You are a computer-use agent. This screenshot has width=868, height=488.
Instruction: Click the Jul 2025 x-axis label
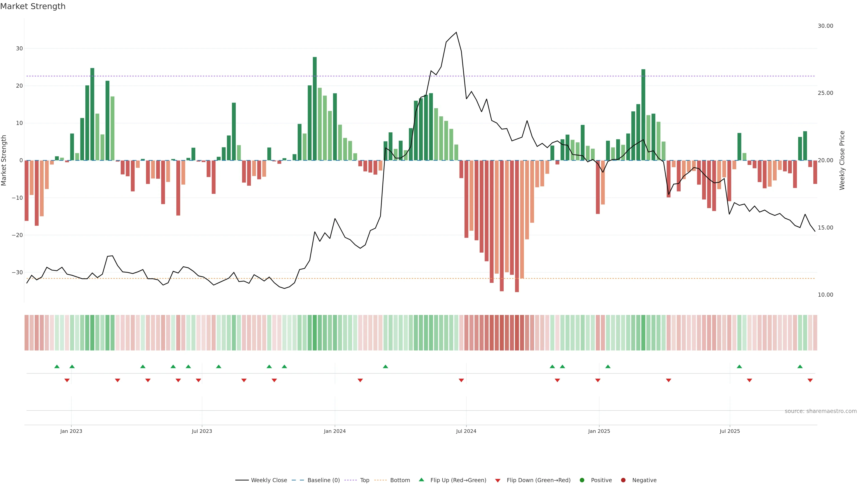pyautogui.click(x=729, y=431)
